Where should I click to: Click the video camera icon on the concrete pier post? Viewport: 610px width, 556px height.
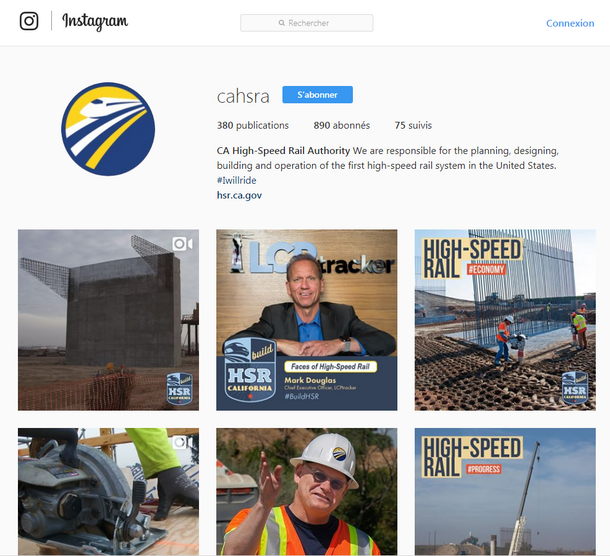point(182,244)
